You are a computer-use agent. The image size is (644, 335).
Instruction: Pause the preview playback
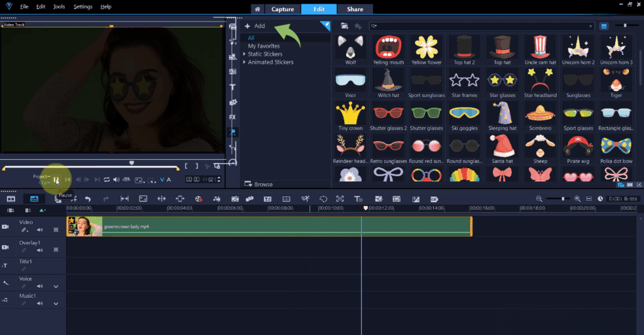coord(56,179)
